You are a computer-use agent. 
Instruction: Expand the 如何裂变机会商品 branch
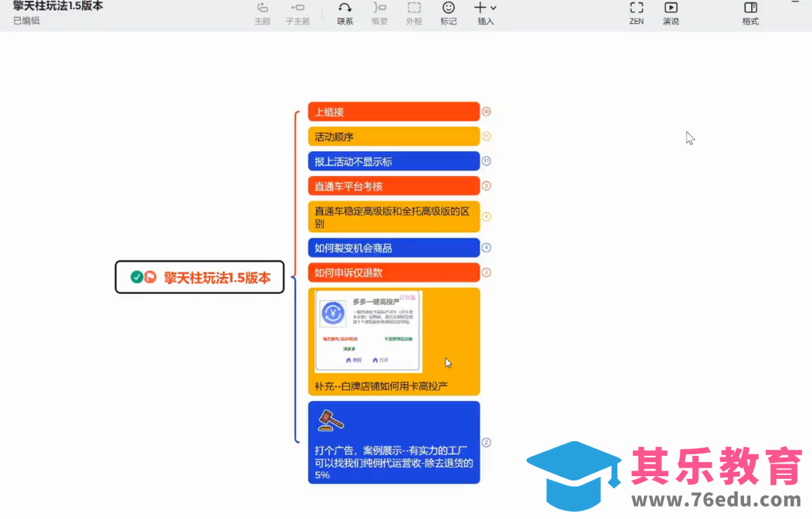486,248
